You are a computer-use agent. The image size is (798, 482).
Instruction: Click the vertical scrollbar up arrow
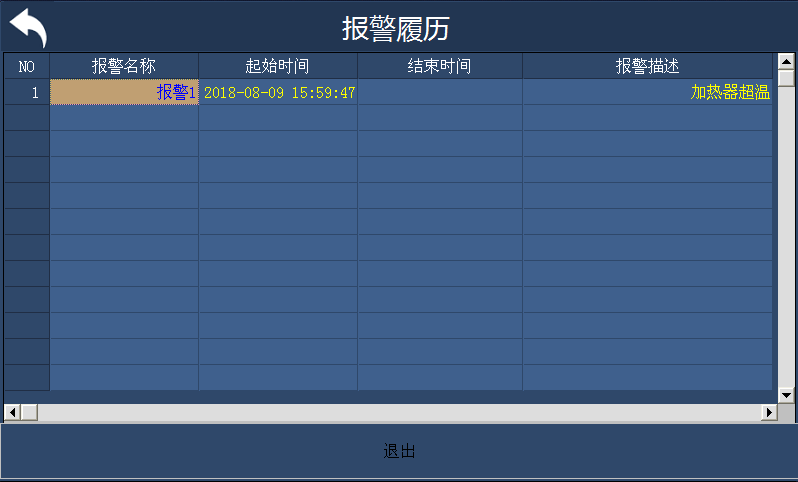pyautogui.click(x=786, y=61)
